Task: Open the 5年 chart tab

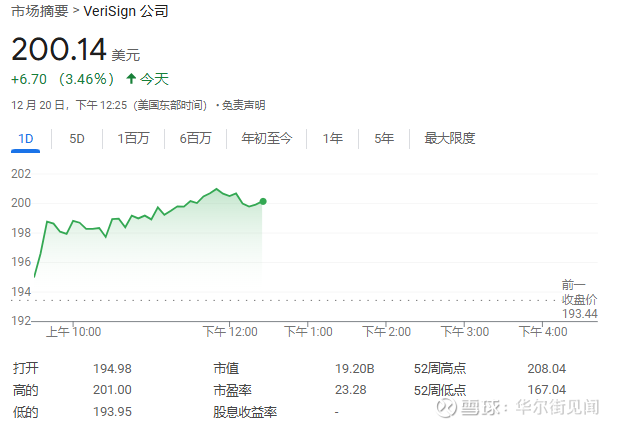Action: coord(384,138)
